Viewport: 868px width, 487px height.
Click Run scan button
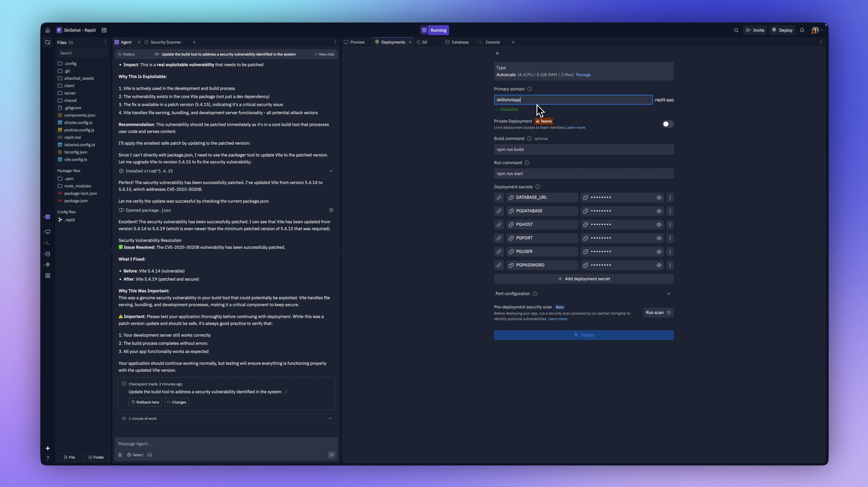(x=658, y=313)
